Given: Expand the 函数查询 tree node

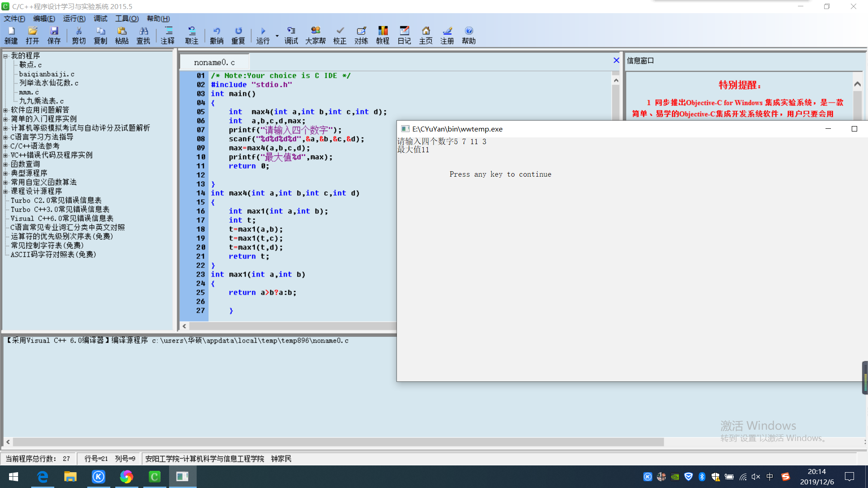Looking at the screenshot, I should point(5,164).
